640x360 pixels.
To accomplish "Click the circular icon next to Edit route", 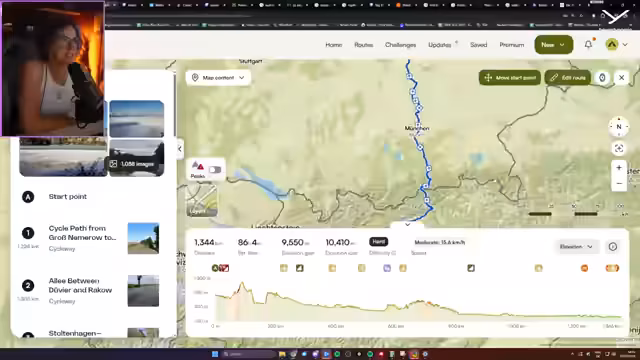I will point(602,78).
